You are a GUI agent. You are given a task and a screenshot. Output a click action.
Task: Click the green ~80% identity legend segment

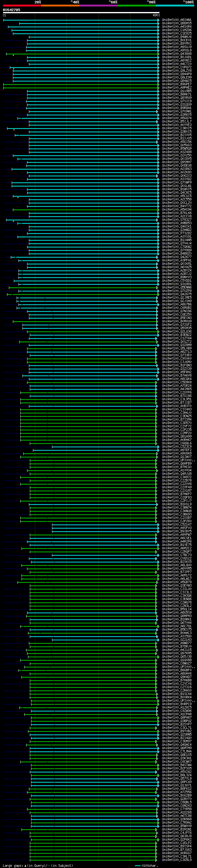coord(136,6)
